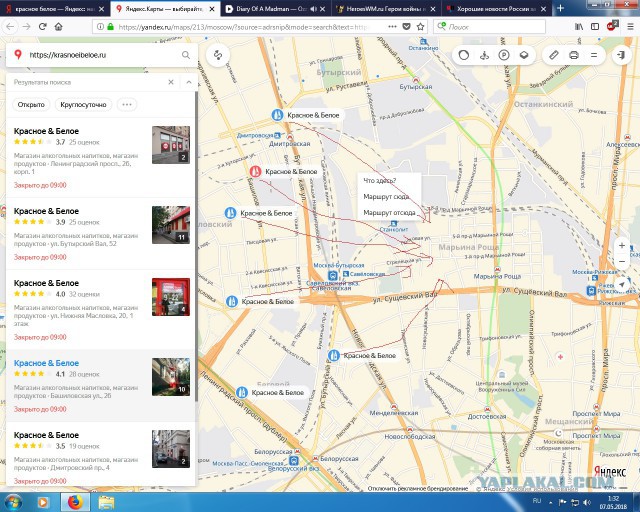Click the 'Отключить рекламное брендирование' link
Image resolution: width=640 pixels, height=512 pixels.
coord(418,488)
